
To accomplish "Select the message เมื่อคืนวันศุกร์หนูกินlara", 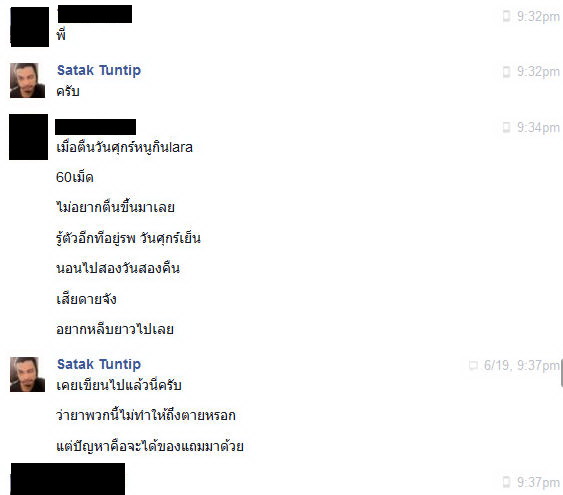I will pos(124,148).
